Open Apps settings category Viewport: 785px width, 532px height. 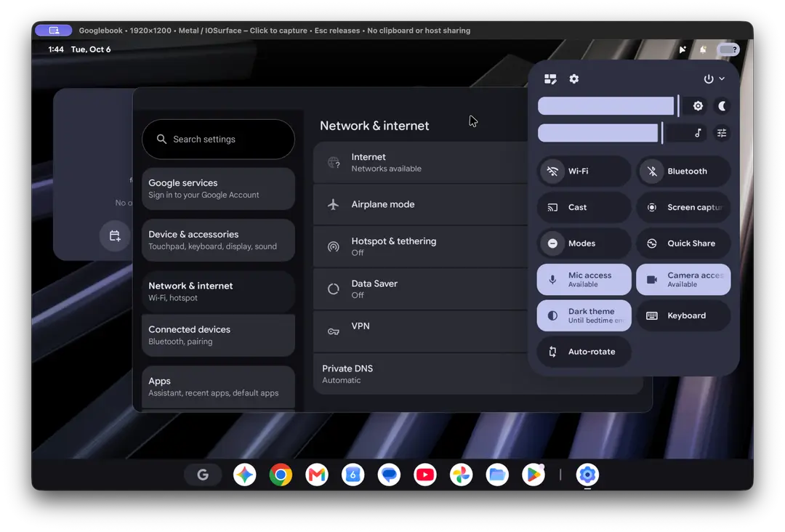click(x=218, y=387)
